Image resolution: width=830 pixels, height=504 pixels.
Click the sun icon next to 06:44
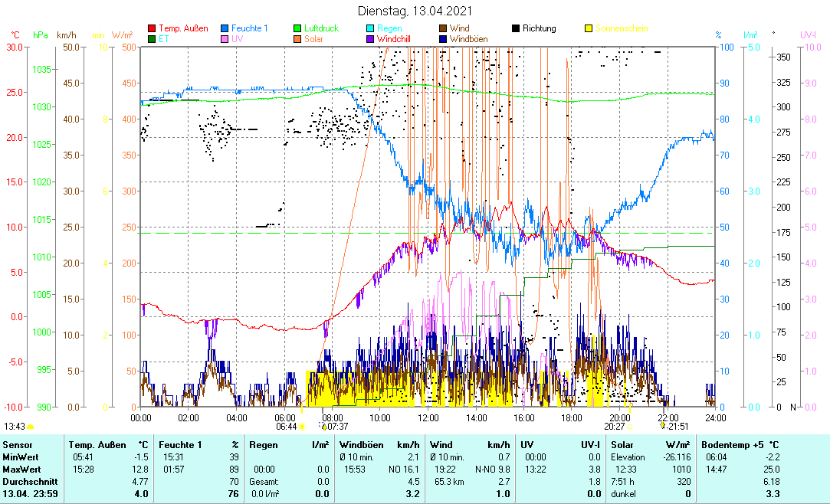(302, 427)
